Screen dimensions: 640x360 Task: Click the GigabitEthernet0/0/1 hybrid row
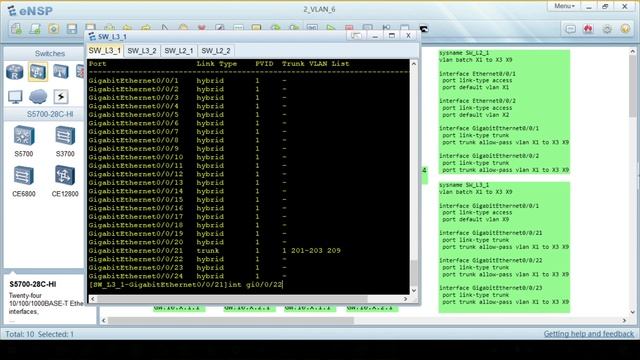coord(188,81)
